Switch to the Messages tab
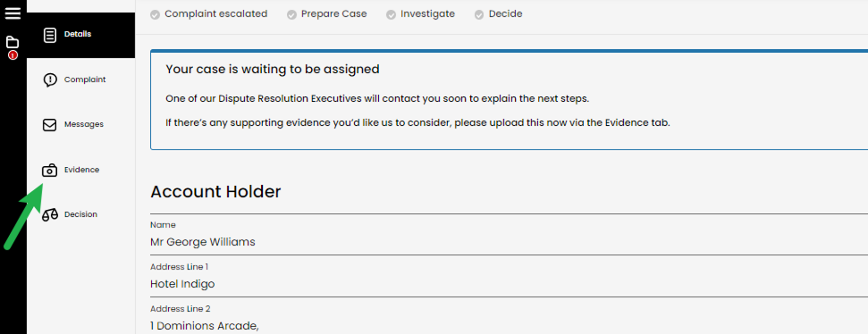Screen dimensions: 868x334 point(84,124)
